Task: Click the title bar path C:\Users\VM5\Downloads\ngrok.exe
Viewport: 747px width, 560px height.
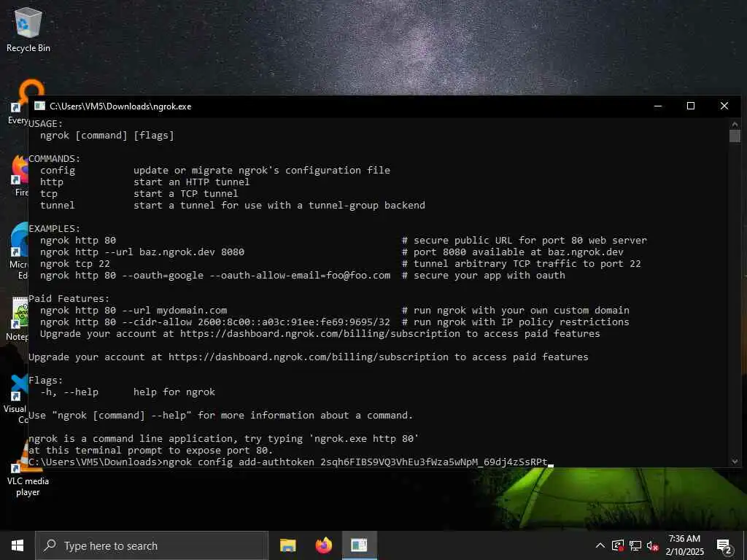Action: click(120, 106)
